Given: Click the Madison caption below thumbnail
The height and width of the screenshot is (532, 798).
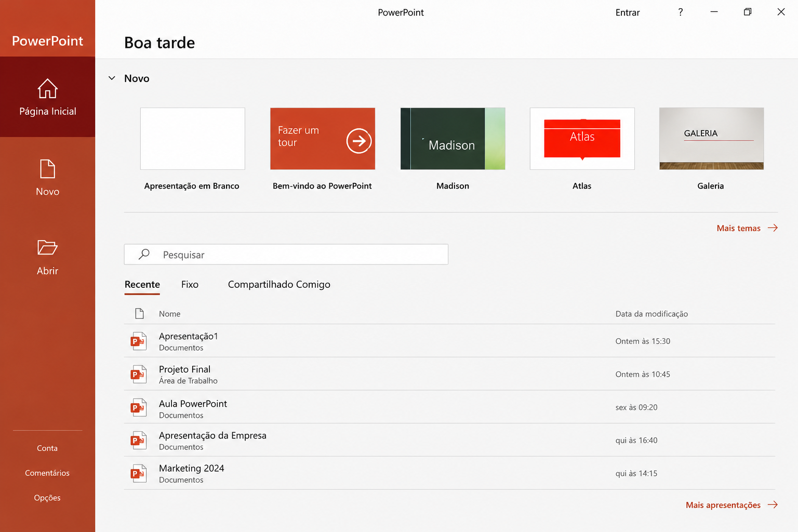Looking at the screenshot, I should click(453, 186).
